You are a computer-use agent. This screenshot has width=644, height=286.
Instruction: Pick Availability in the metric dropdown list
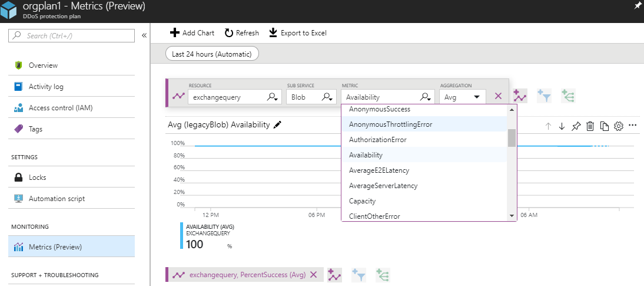(x=424, y=155)
